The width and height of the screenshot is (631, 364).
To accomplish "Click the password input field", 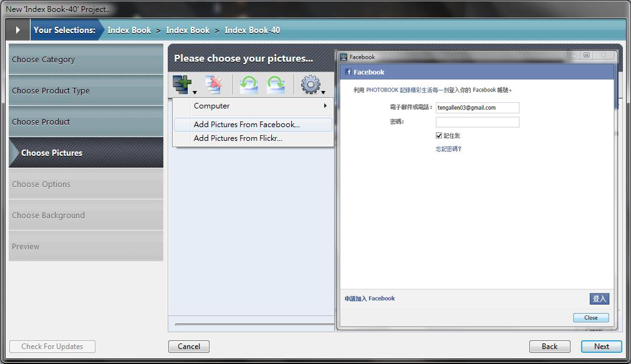I will coord(477,122).
